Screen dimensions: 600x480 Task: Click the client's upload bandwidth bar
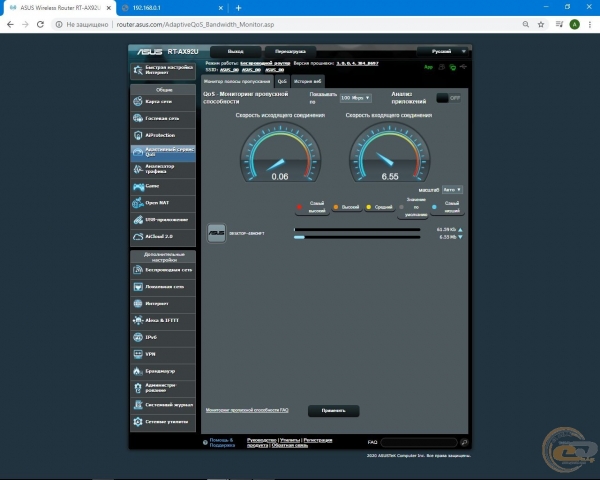tap(357, 230)
